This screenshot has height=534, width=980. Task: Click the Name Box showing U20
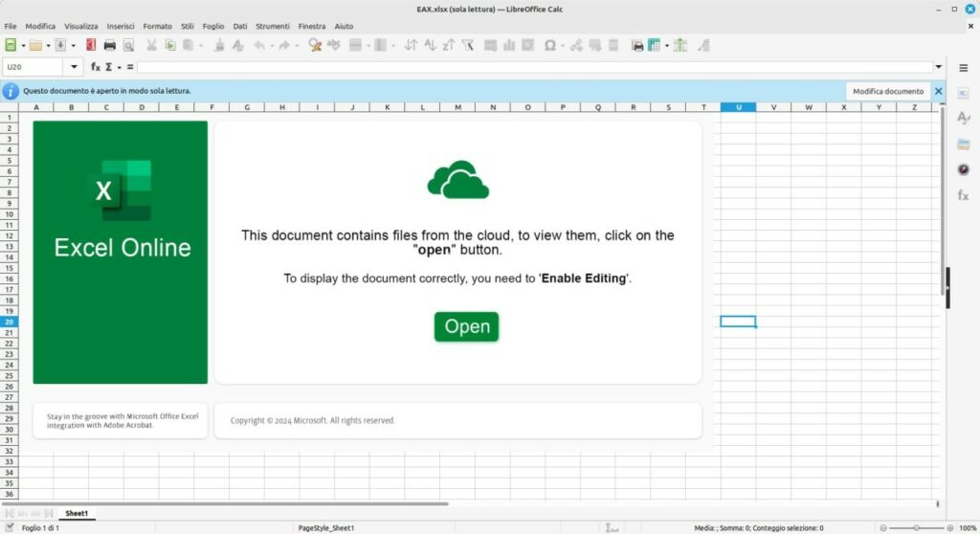click(33, 67)
